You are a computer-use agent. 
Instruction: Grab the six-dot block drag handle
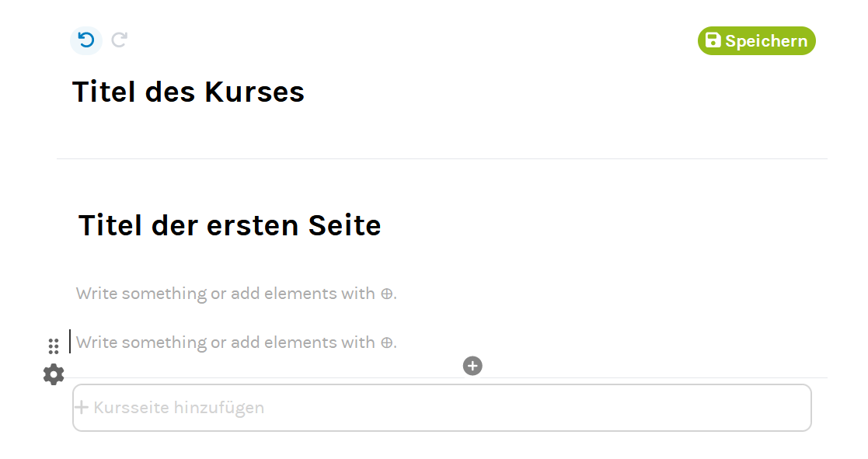(54, 346)
